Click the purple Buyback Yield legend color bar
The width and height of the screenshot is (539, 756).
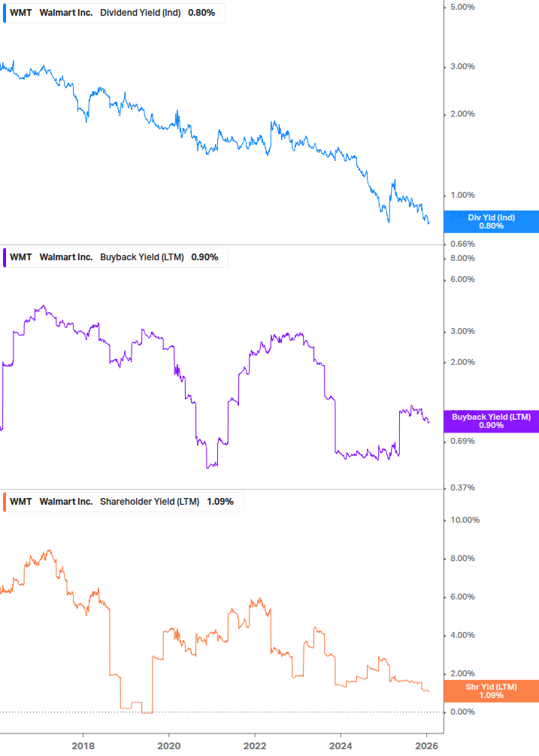coord(5,257)
